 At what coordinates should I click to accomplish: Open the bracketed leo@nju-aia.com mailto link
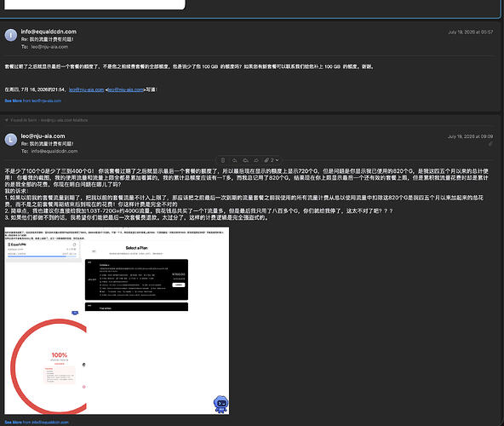point(126,89)
